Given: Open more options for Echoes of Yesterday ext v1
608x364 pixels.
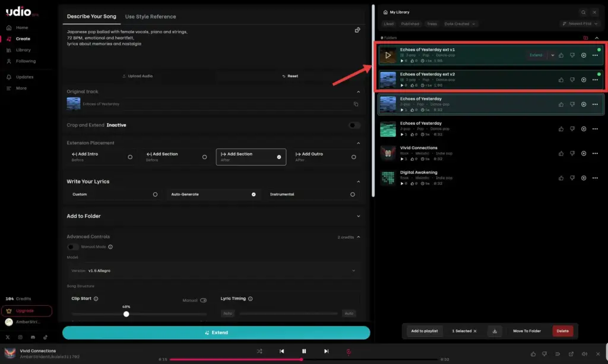Looking at the screenshot, I should (x=595, y=55).
